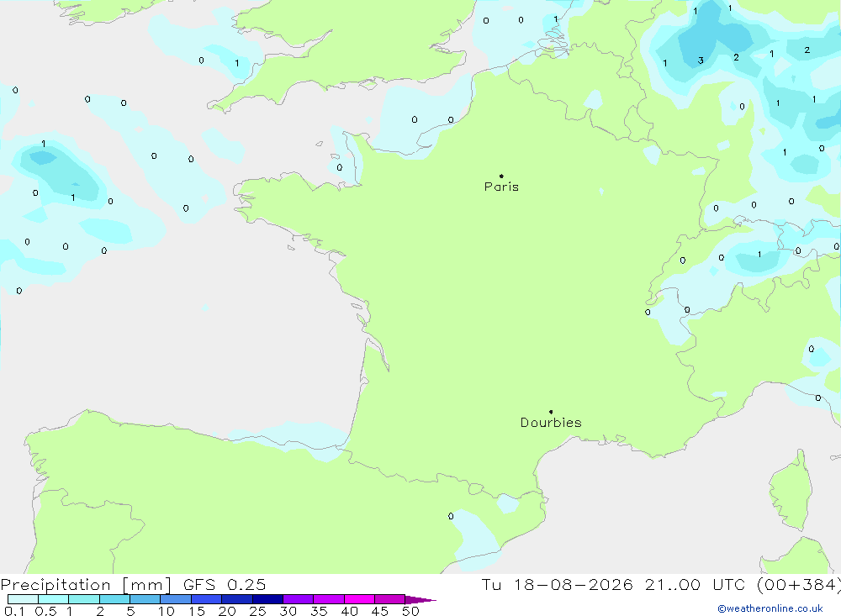Image resolution: width=841 pixels, height=616 pixels.
Task: Pick the 20–25 mm legend swatch
Action: [237, 599]
